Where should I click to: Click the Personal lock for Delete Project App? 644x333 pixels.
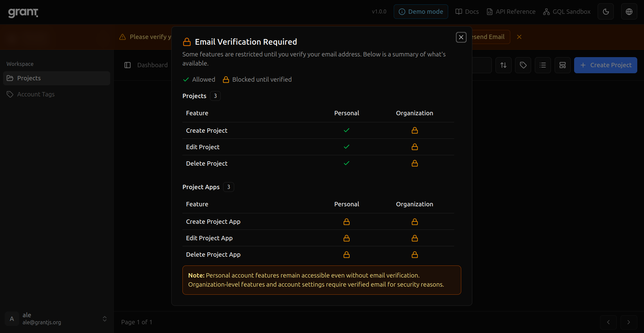point(346,255)
